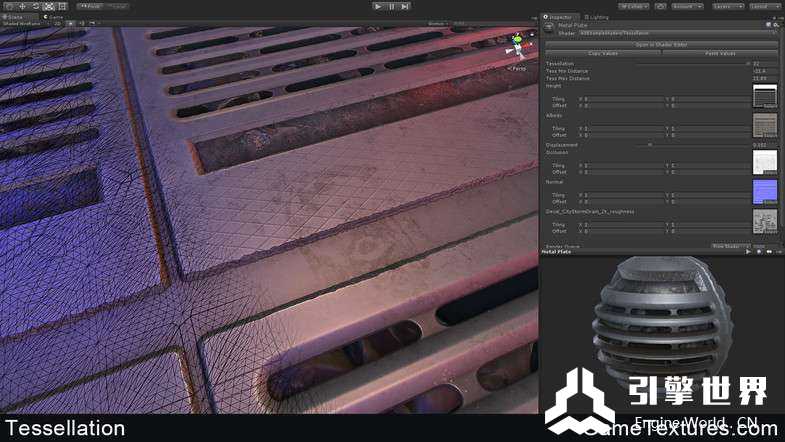Image resolution: width=785 pixels, height=442 pixels.
Task: Select the roughness texture thumbnail
Action: point(765,222)
